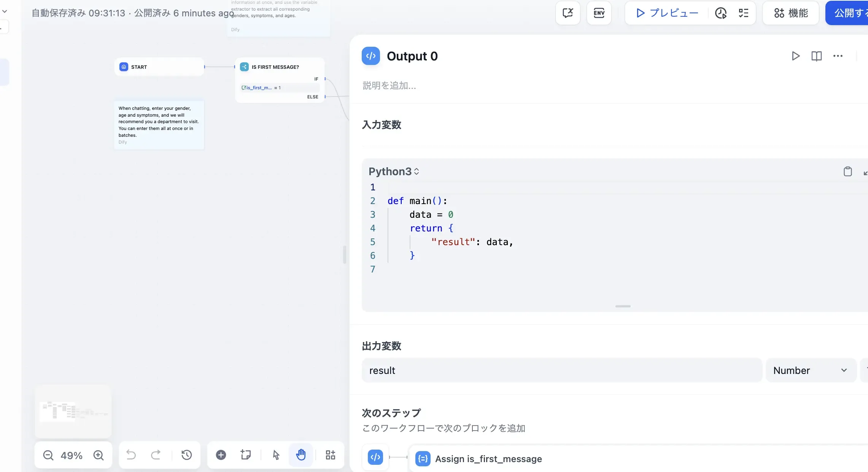Add a note to the canvas
The height and width of the screenshot is (472, 868).
pyautogui.click(x=246, y=455)
